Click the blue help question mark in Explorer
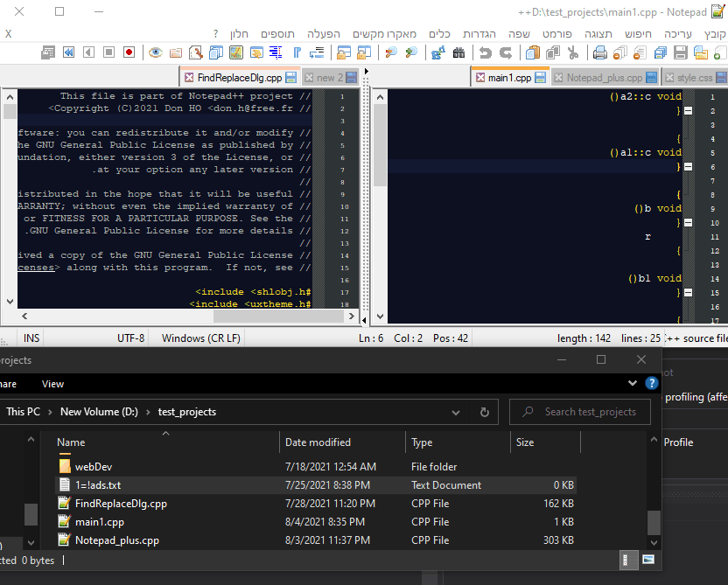 tap(652, 383)
